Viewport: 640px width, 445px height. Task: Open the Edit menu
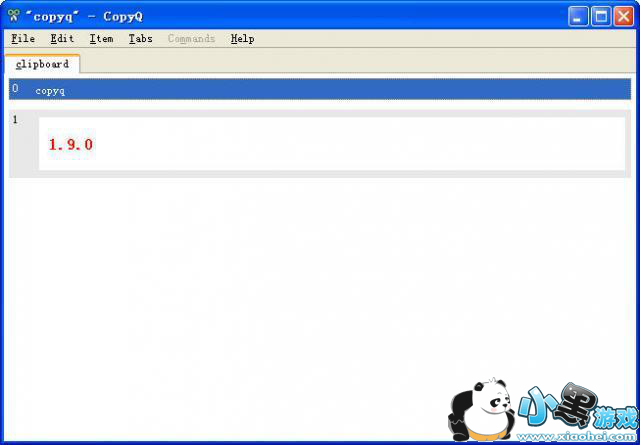coord(62,39)
